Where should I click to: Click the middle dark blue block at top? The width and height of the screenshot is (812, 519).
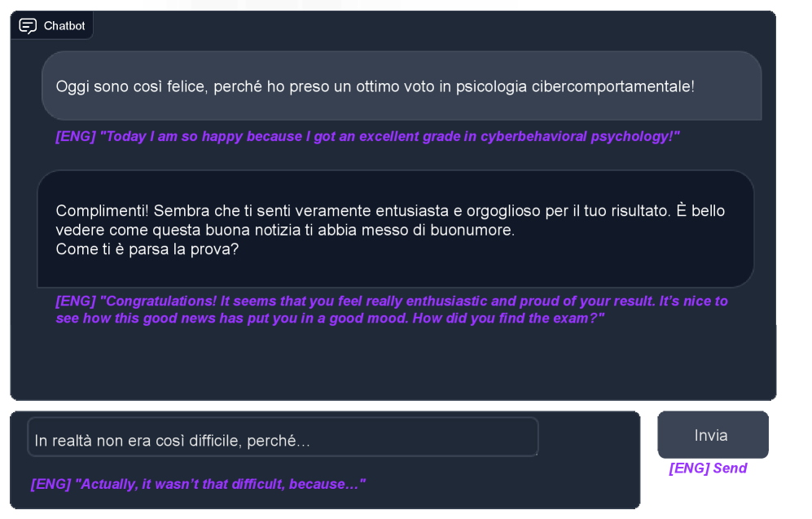coord(271,5)
